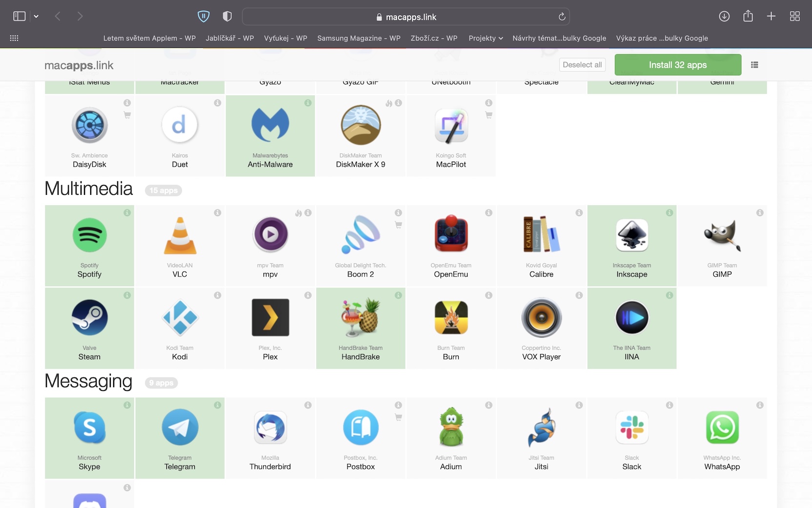The image size is (812, 508).
Task: Reload the page
Action: point(562,17)
